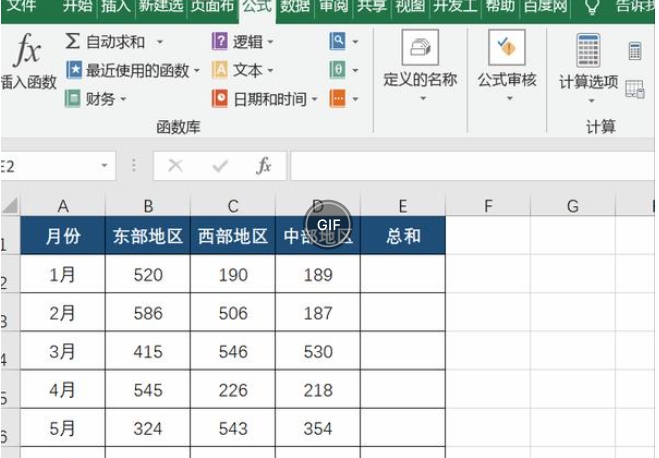Expand the 逻辑 dropdown arrow
This screenshot has height=458, width=659.
270,42
